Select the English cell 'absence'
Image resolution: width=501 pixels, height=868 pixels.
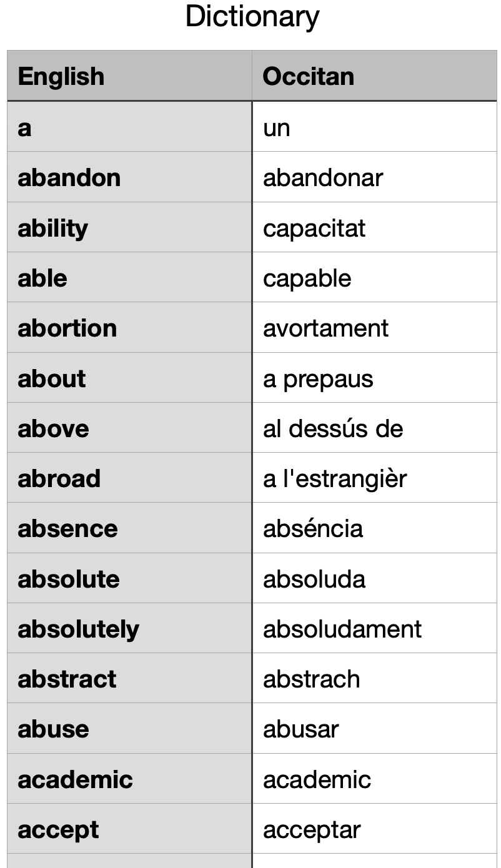click(68, 528)
